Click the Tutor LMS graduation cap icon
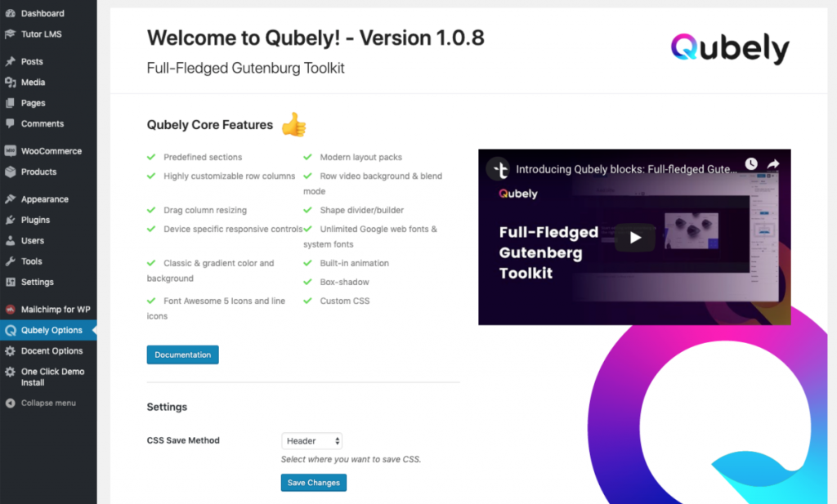The width and height of the screenshot is (837, 504). click(x=10, y=34)
